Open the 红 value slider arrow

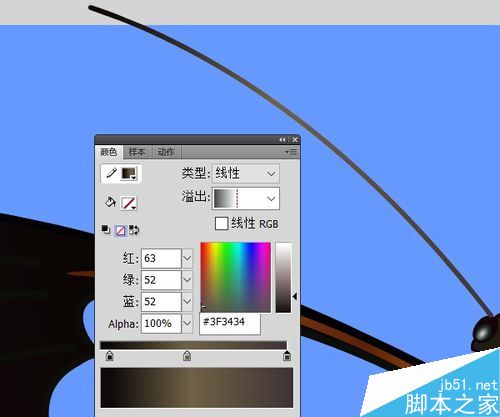187,258
